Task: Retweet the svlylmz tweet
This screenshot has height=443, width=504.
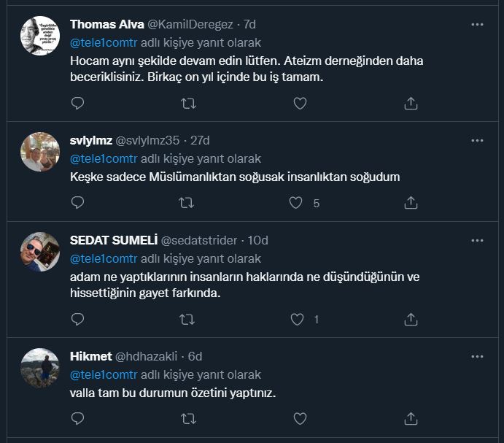Action: [x=187, y=203]
